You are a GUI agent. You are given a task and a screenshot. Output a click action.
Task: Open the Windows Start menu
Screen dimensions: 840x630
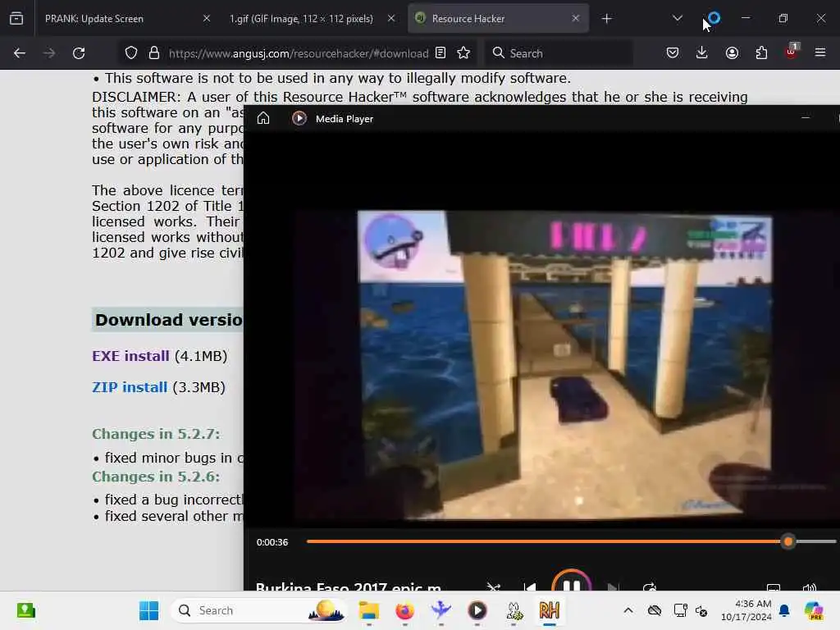(148, 610)
